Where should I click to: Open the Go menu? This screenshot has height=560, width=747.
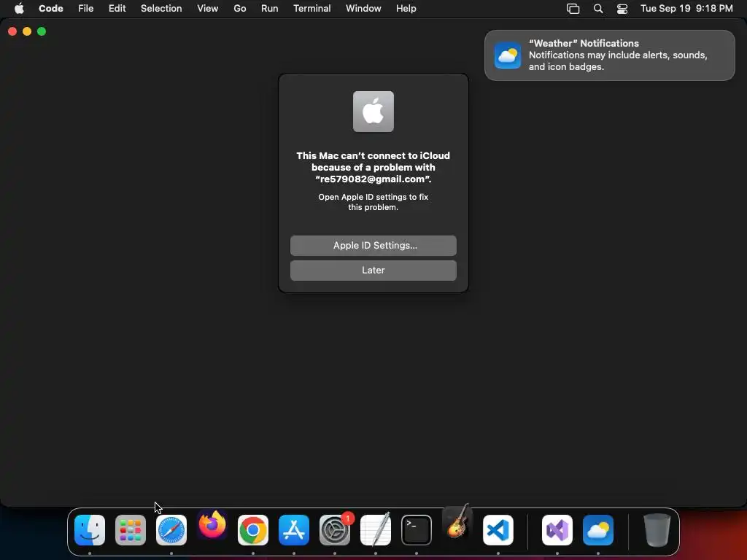240,8
